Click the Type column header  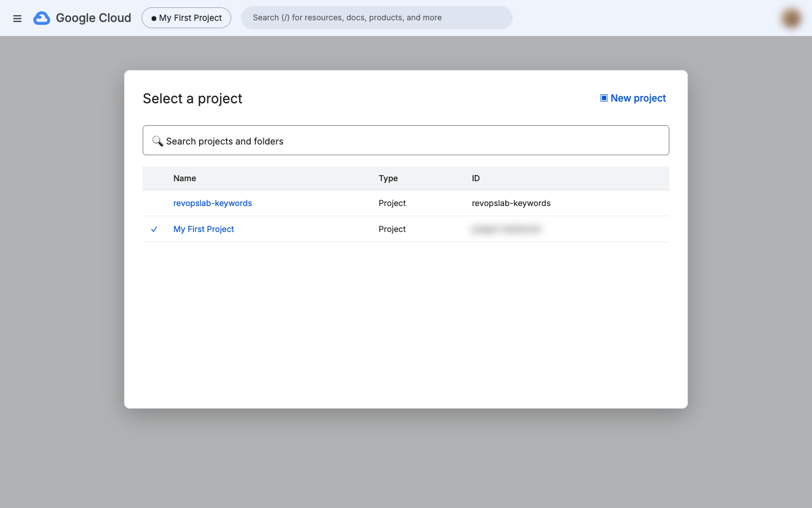click(389, 178)
